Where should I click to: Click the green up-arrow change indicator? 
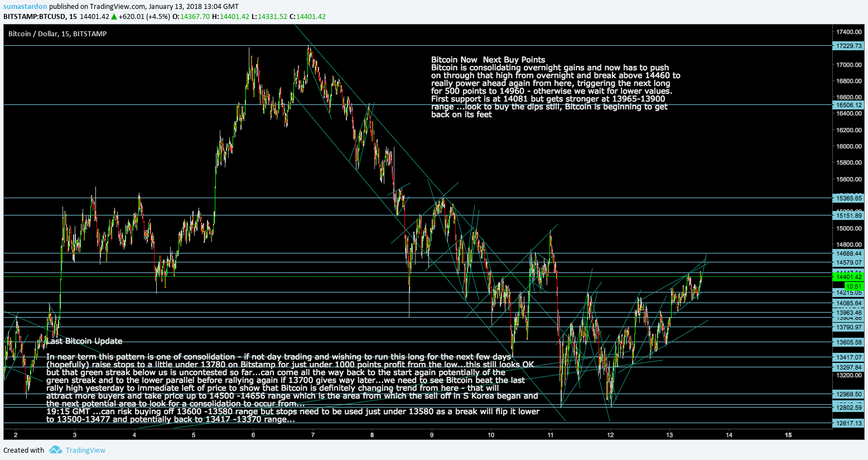tap(114, 17)
